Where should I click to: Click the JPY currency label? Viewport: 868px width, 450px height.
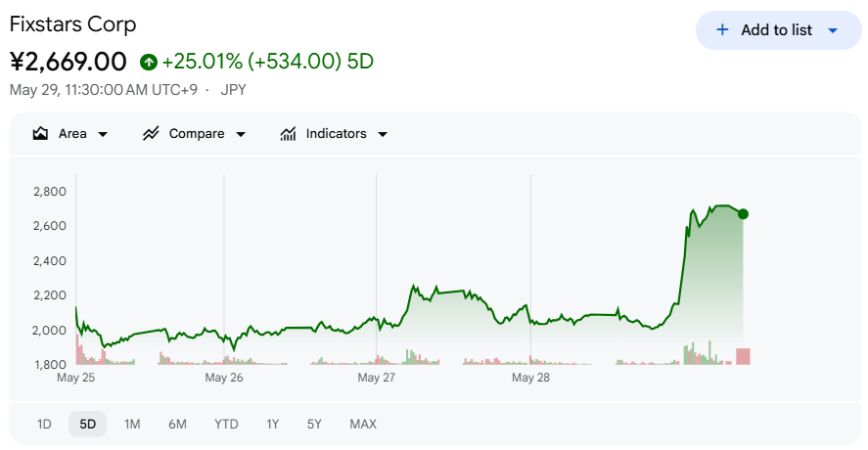coord(233,90)
